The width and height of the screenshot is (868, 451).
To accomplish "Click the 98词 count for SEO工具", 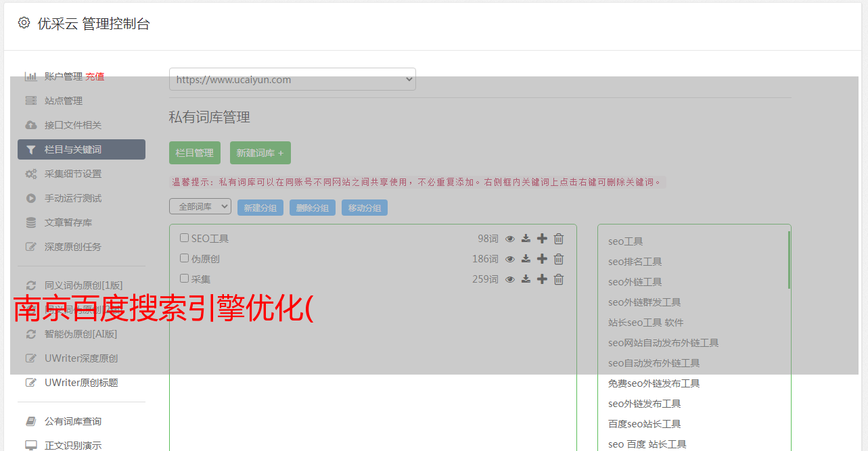I will (488, 239).
